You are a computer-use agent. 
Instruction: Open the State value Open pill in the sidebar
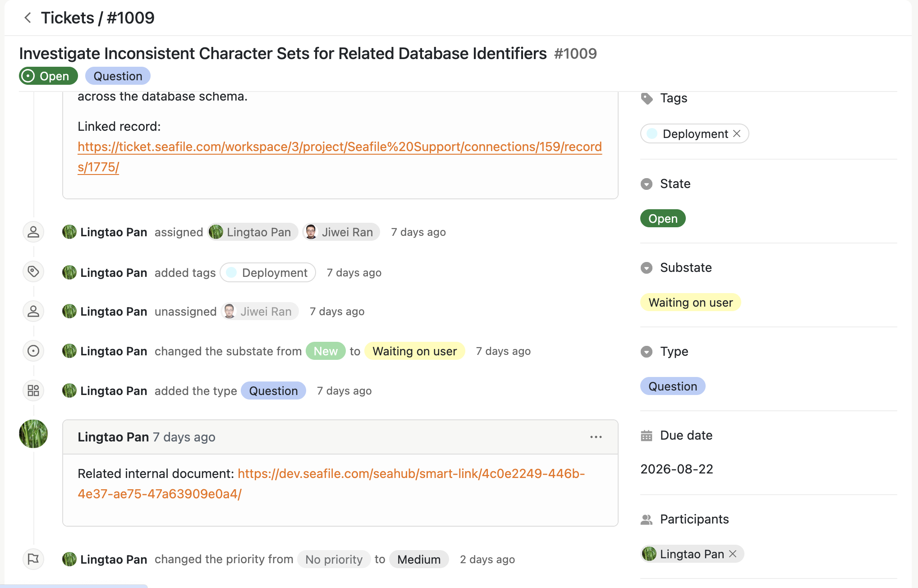pyautogui.click(x=663, y=218)
